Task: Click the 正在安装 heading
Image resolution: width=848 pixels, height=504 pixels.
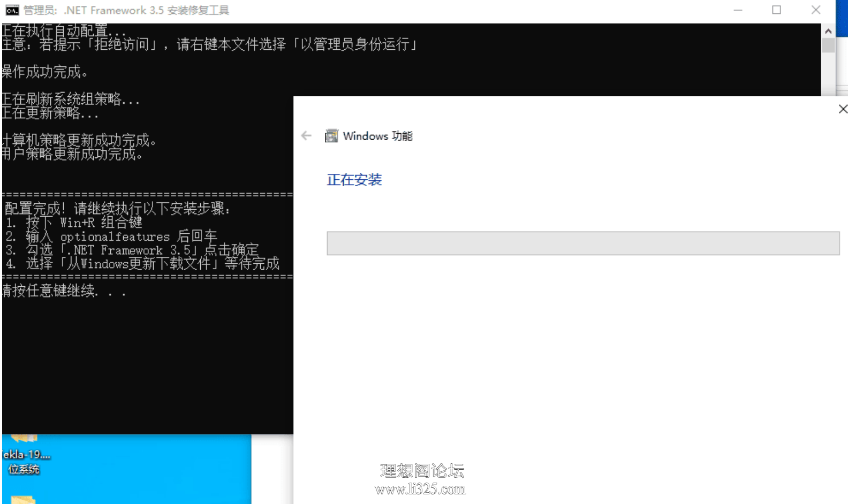Action: coord(354,180)
